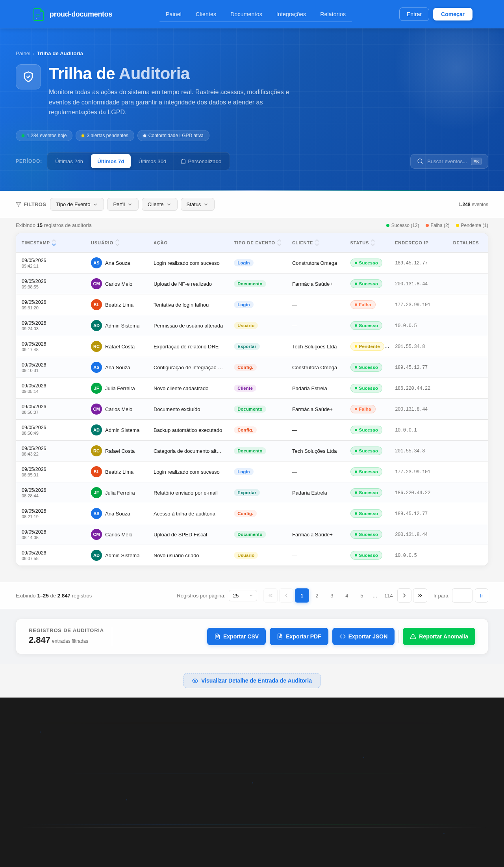Click the warning triangle in Reportar Anomalia
Screen dimensions: 504x867
413,636
